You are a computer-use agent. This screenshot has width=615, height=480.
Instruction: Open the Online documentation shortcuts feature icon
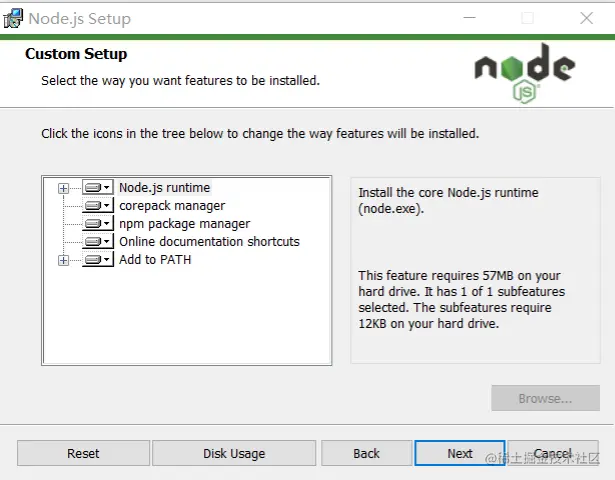coord(97,242)
